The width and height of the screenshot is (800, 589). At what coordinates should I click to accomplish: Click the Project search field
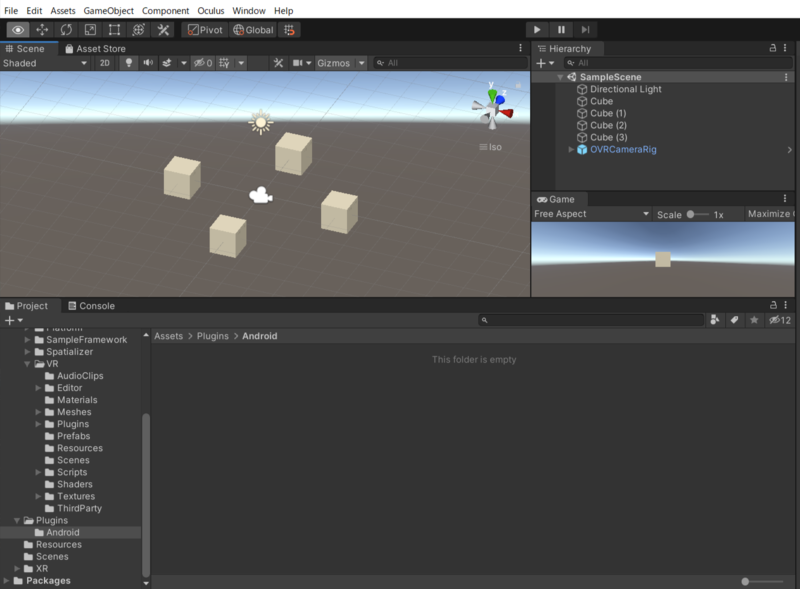point(591,320)
